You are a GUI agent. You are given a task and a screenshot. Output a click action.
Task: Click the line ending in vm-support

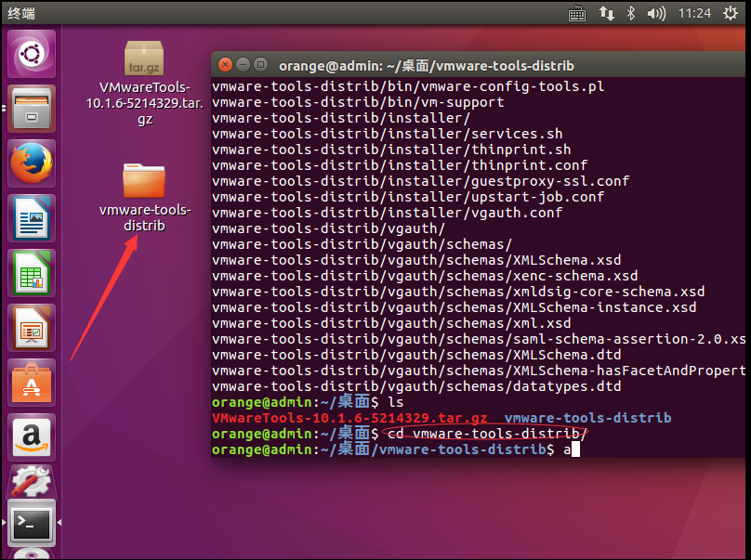(x=358, y=102)
